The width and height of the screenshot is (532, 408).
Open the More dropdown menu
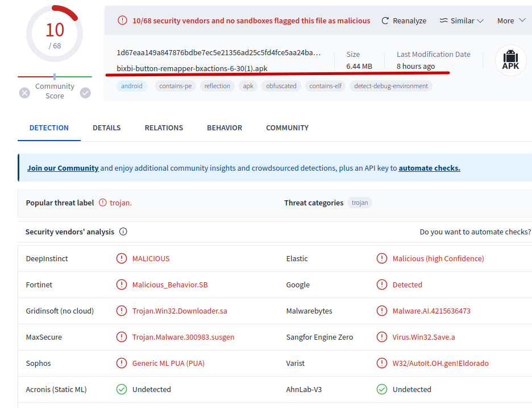coord(510,21)
